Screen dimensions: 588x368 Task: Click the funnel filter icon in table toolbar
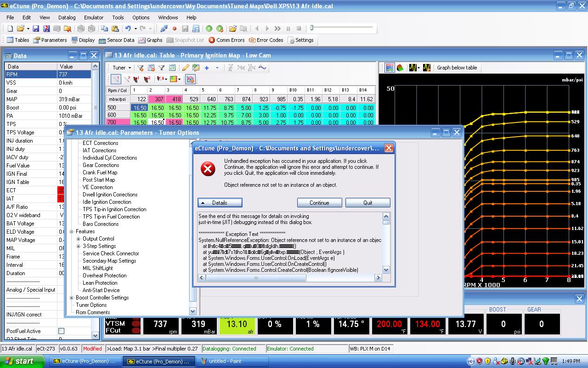(x=161, y=68)
